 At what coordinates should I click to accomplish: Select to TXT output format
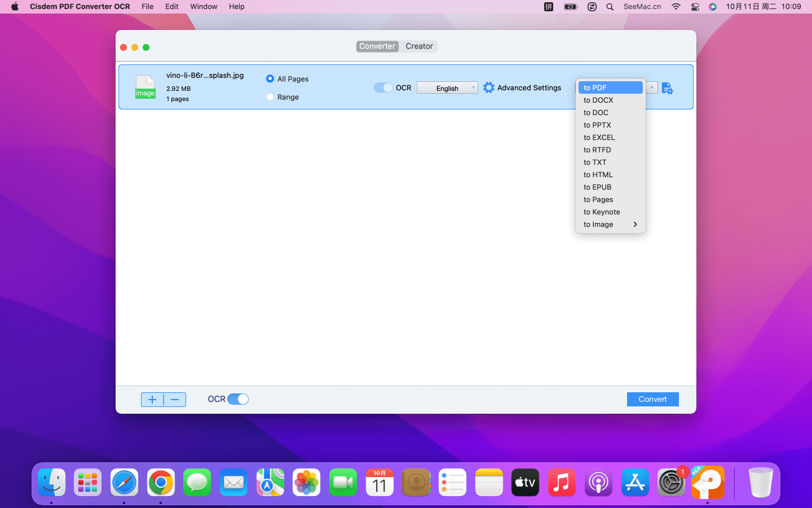point(611,163)
